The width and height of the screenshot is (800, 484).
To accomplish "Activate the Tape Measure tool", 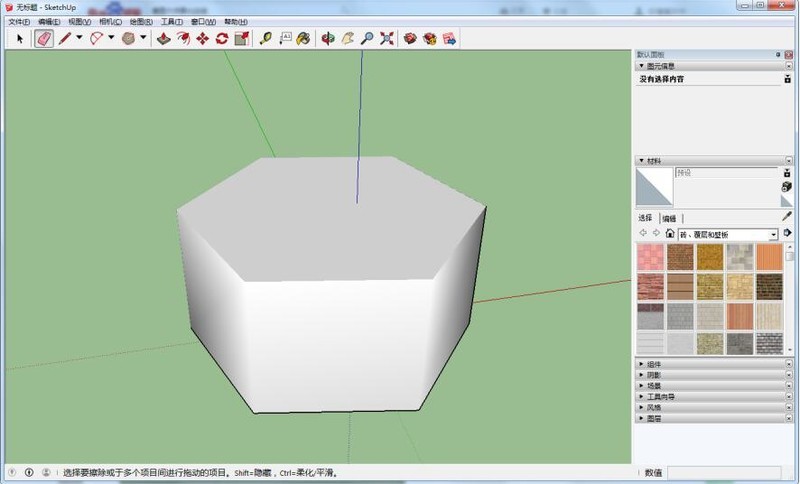I will coord(265,38).
